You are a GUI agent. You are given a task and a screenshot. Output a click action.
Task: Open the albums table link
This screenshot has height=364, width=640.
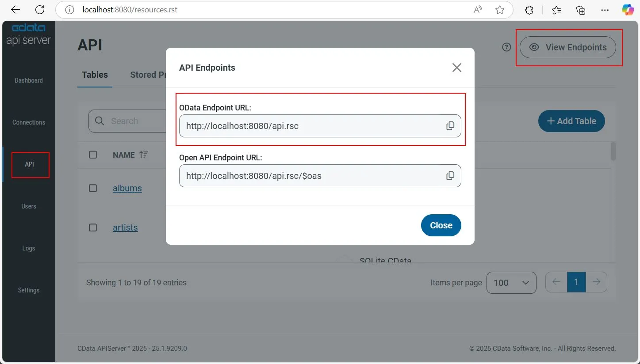[x=127, y=188]
